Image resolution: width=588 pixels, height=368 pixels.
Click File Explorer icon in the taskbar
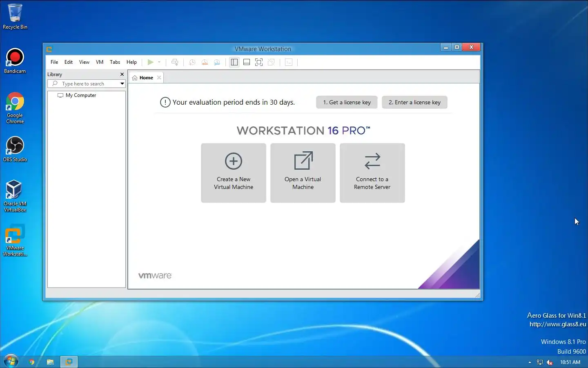(x=50, y=362)
